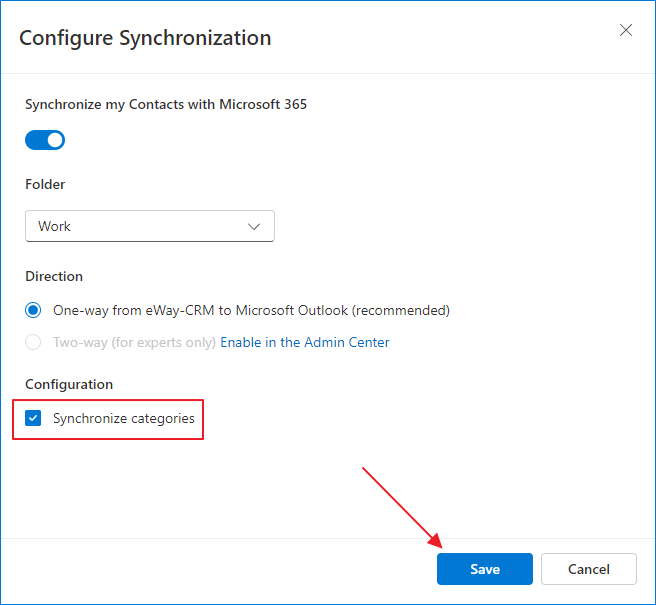The width and height of the screenshot is (656, 605).
Task: Click the Save button
Action: [485, 569]
